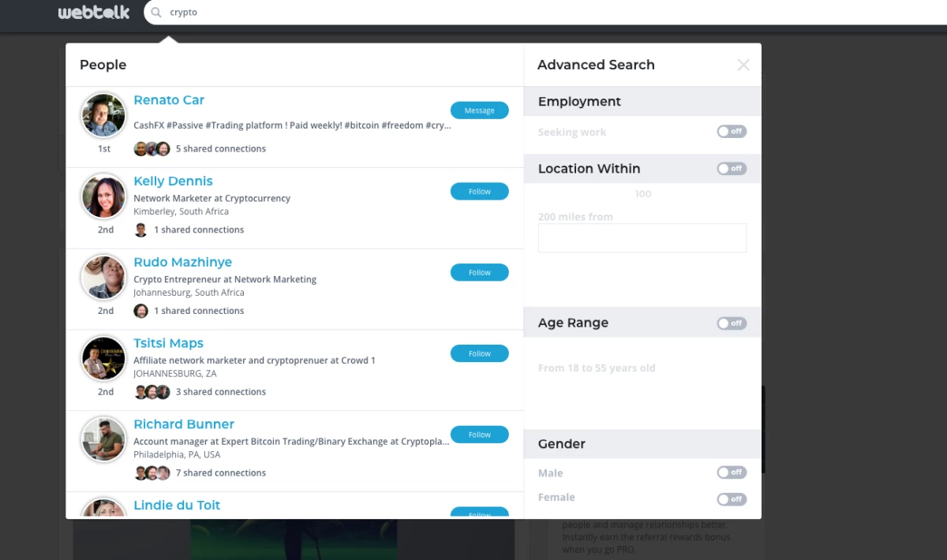Click Kelly Dennis's avatar
The height and width of the screenshot is (560, 947).
click(103, 196)
